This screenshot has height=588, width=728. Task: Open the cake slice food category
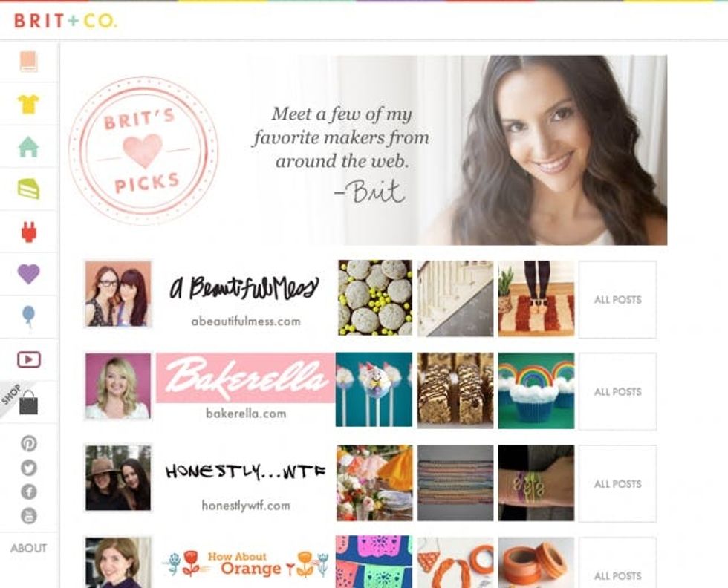28,189
